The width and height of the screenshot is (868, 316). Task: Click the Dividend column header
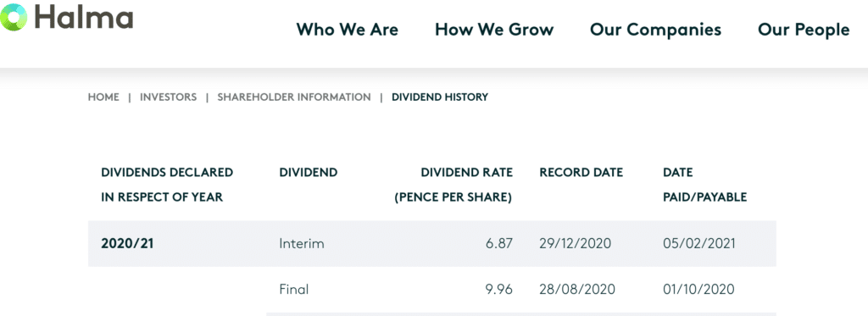pos(309,173)
